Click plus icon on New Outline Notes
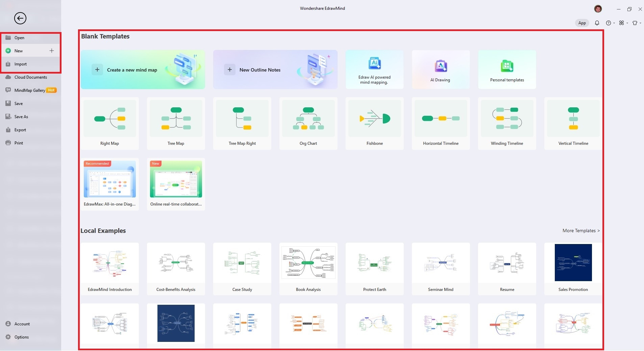 (x=230, y=70)
